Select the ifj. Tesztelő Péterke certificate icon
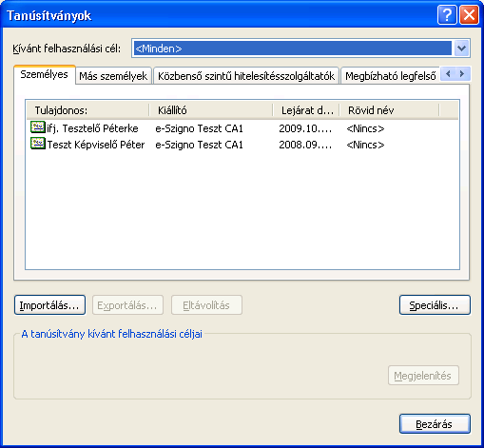Screen dimensions: 484x448 coord(38,127)
